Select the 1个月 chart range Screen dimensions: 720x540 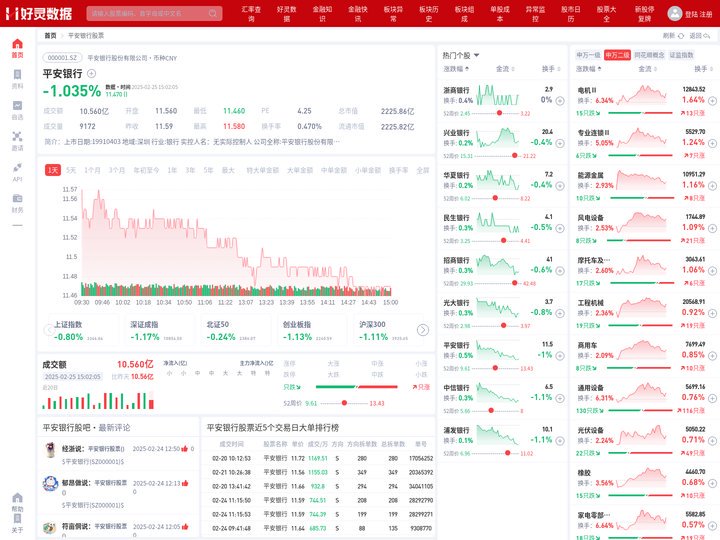click(x=92, y=170)
